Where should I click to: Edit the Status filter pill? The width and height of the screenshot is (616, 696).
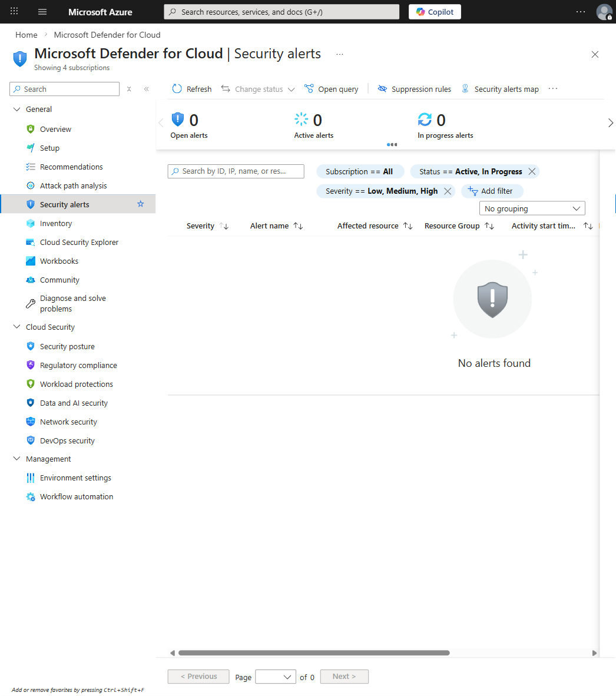coord(471,171)
